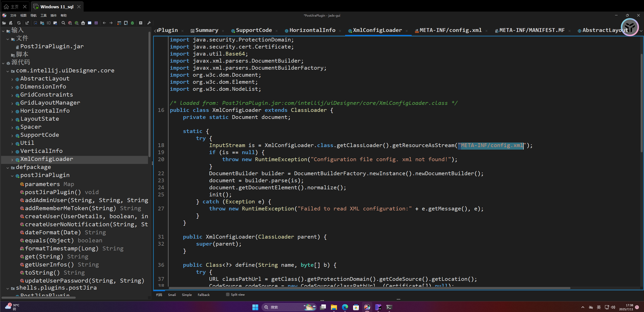Open the green bug debugger icon
The height and width of the screenshot is (312, 644).
point(132,23)
